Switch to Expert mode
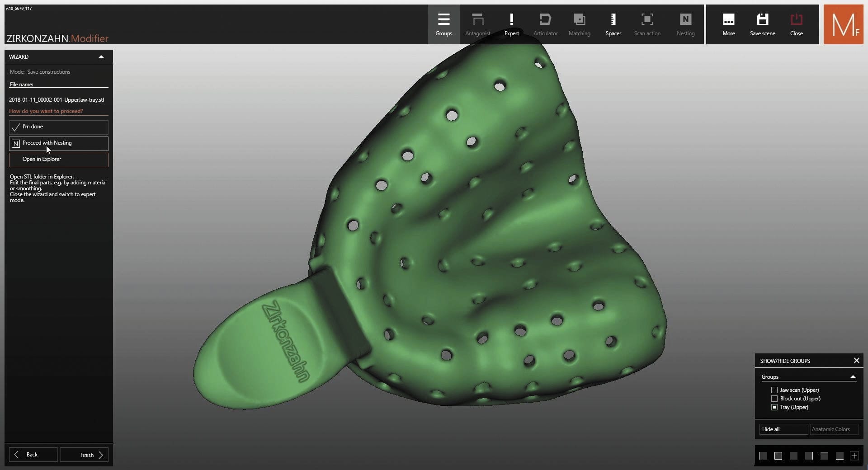 pyautogui.click(x=511, y=24)
